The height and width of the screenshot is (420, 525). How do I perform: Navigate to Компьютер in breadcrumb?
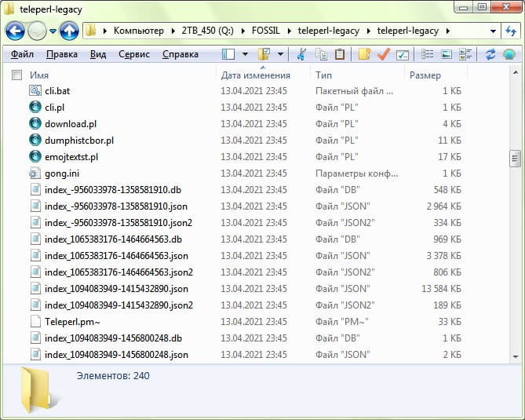139,31
